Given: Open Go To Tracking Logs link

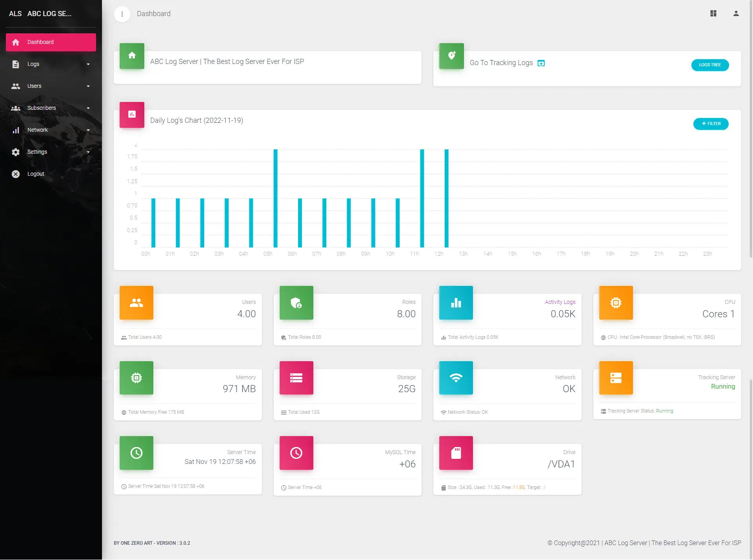Looking at the screenshot, I should click(501, 63).
